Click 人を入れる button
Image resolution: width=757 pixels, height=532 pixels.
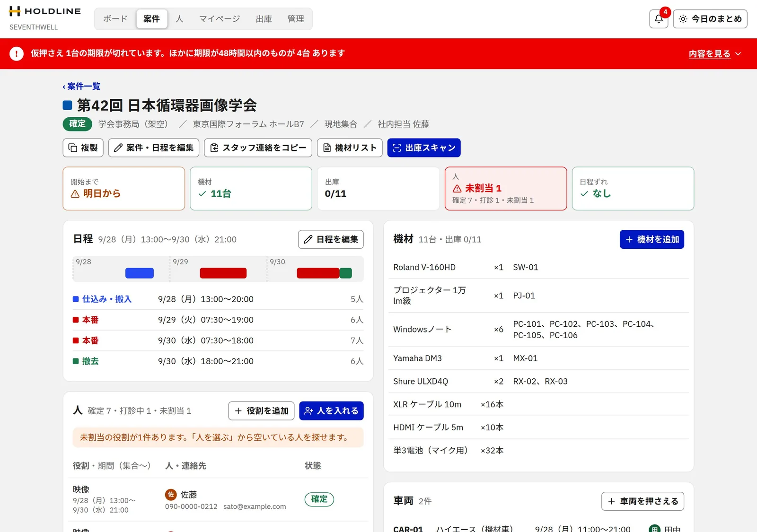pos(332,411)
